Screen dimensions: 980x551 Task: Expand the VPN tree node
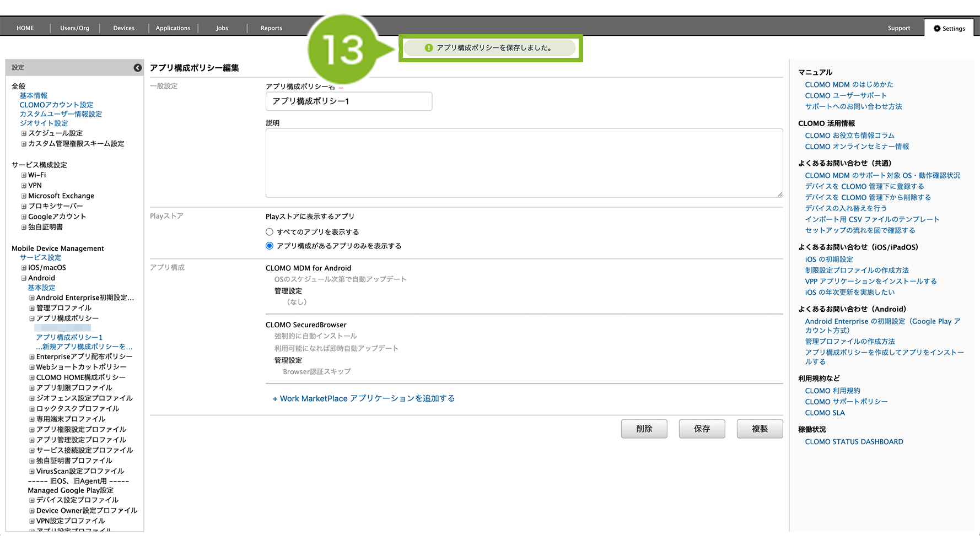24,186
